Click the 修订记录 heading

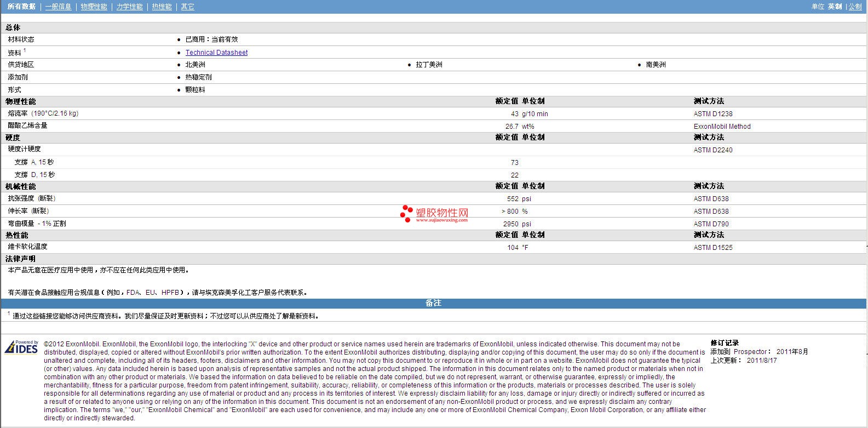point(725,343)
